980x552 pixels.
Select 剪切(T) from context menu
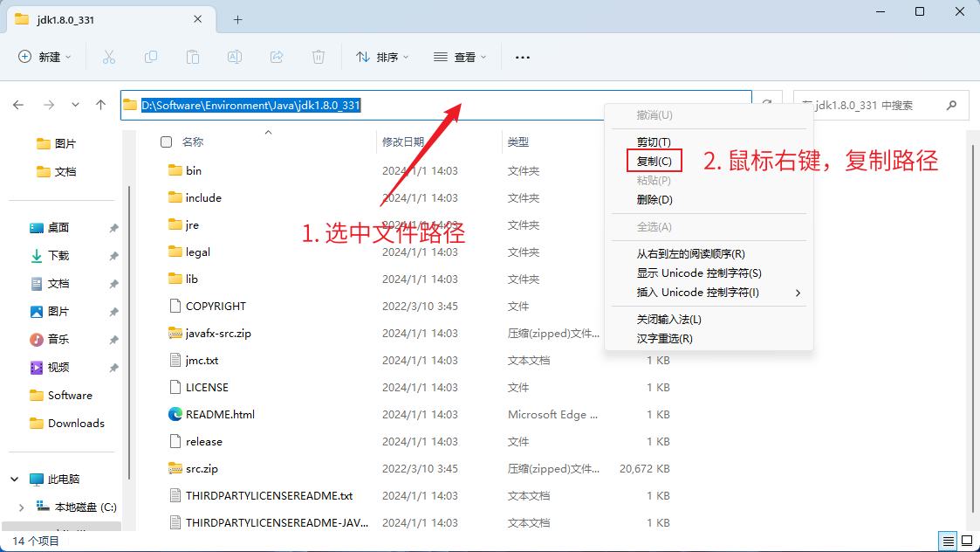click(x=654, y=141)
